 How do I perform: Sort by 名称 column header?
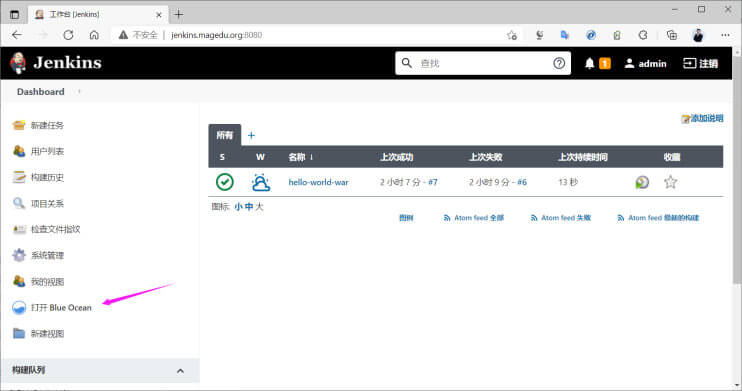pos(300,157)
